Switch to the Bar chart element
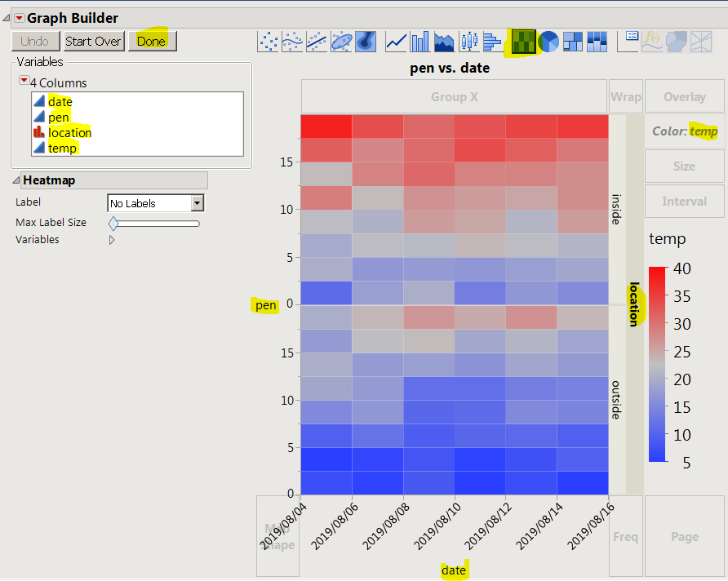 [x=419, y=42]
